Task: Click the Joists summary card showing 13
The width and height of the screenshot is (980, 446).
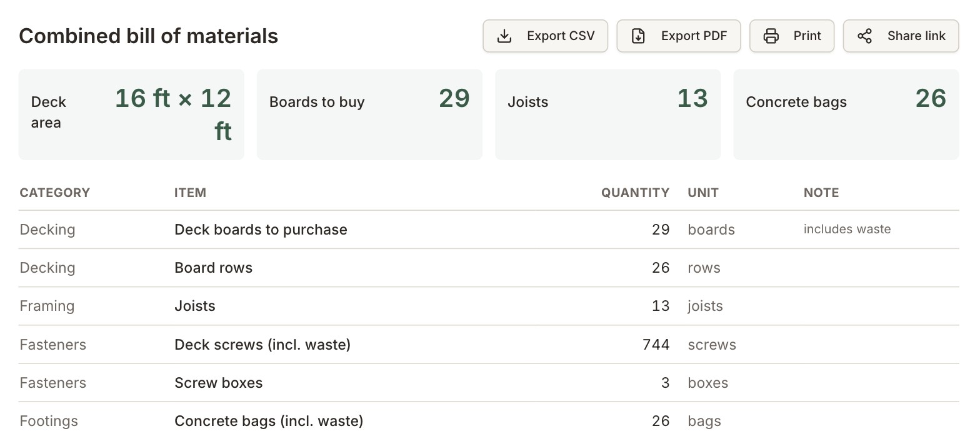Action: coord(607,114)
